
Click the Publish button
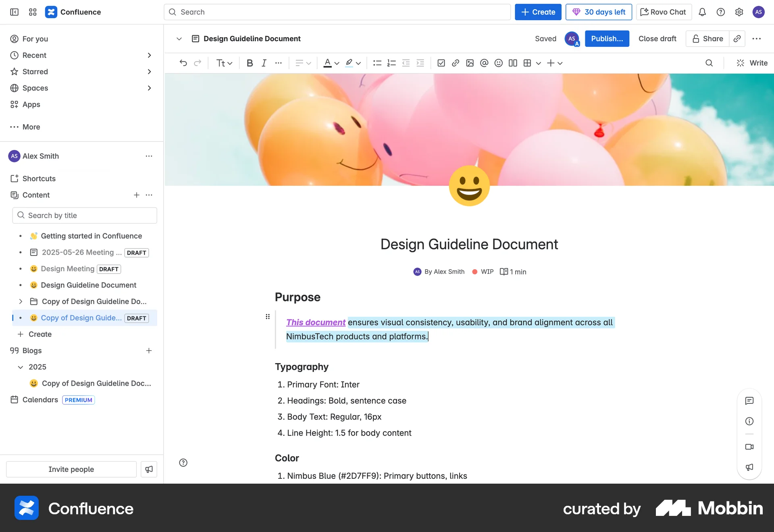tap(607, 38)
